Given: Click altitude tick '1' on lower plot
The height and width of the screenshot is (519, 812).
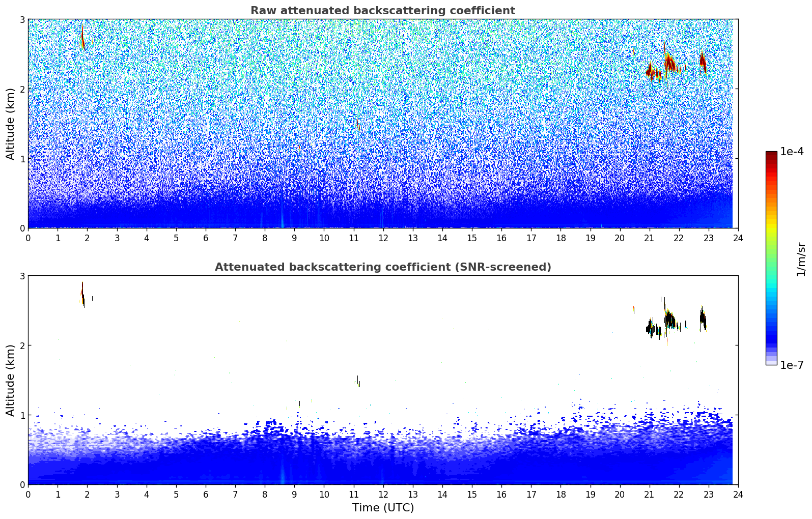Looking at the screenshot, I should 22,415.
